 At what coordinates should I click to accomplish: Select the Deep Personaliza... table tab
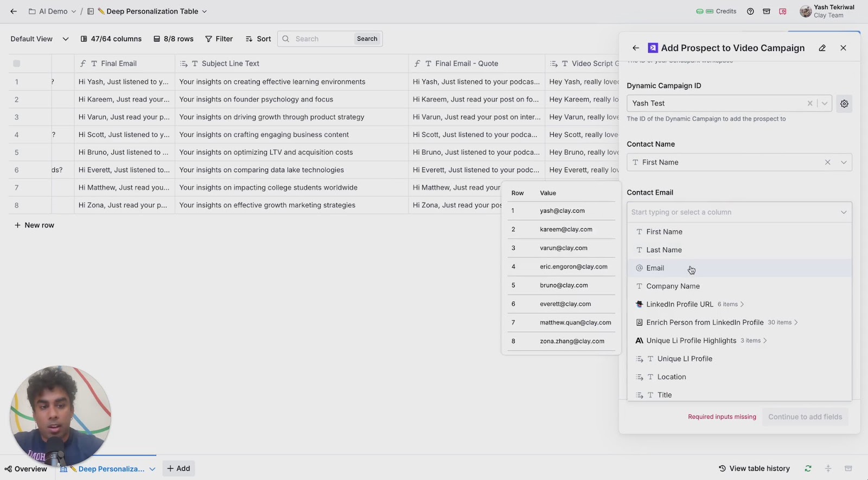pyautogui.click(x=106, y=469)
